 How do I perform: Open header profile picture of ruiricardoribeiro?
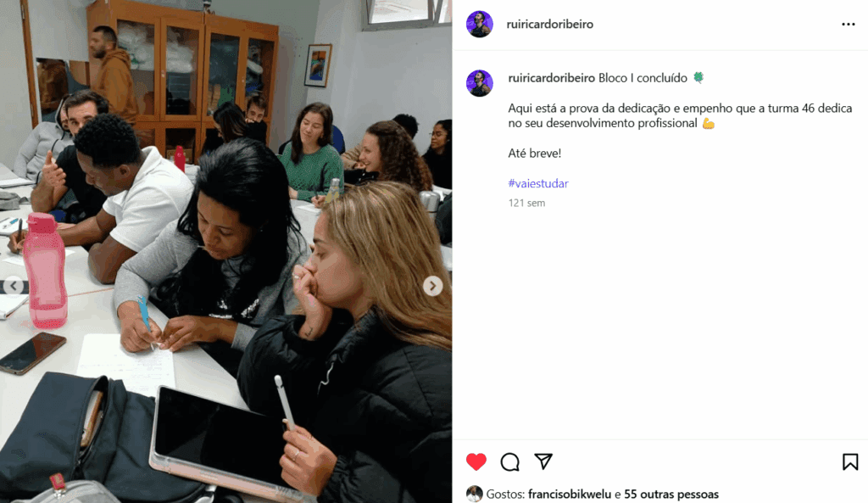480,24
